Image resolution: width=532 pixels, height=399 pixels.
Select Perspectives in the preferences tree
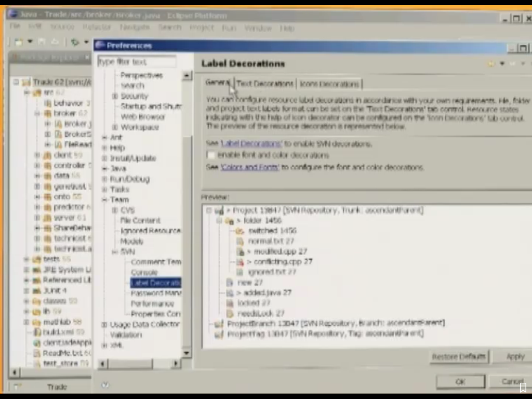pos(141,75)
